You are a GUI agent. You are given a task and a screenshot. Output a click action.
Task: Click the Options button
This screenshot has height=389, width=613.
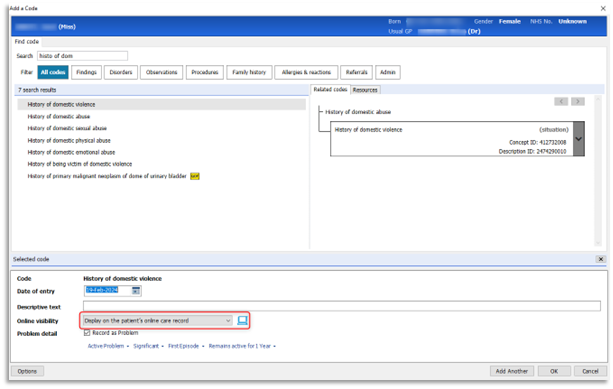[27, 371]
